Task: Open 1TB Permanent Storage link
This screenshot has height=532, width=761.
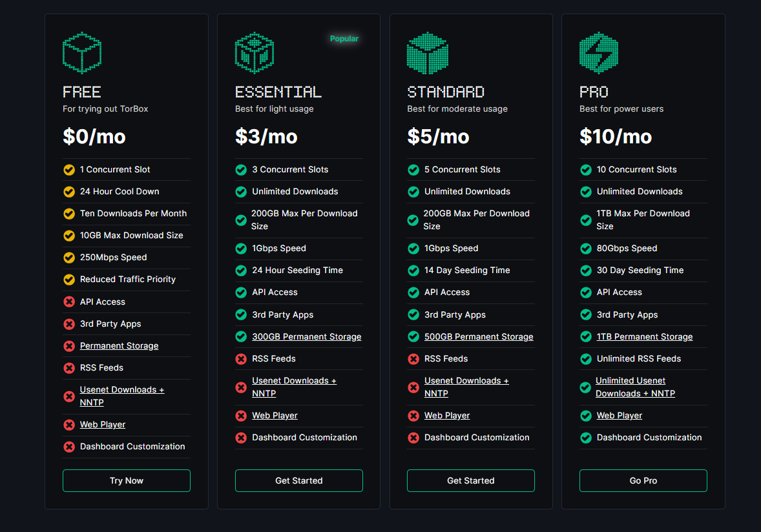Action: pos(645,336)
